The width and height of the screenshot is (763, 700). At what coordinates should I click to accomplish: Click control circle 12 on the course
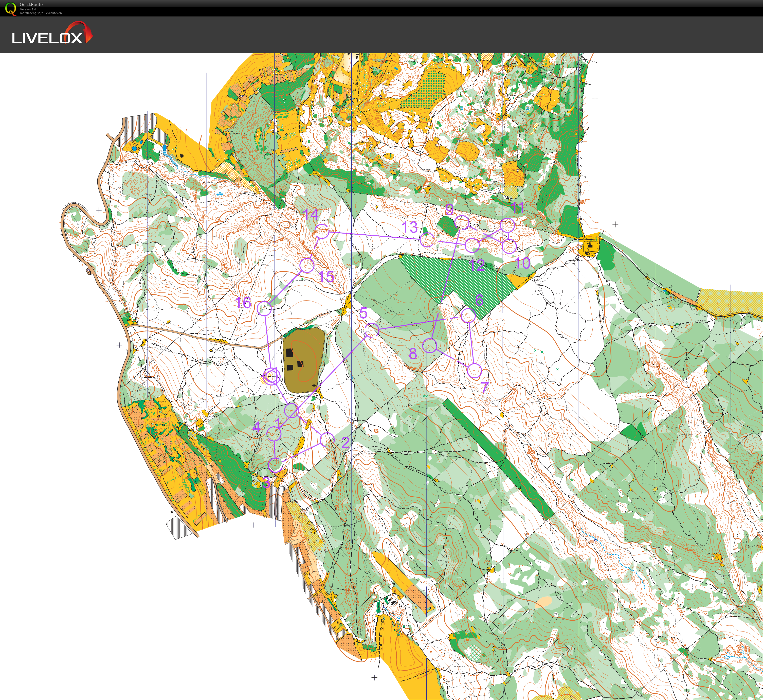coord(472,246)
